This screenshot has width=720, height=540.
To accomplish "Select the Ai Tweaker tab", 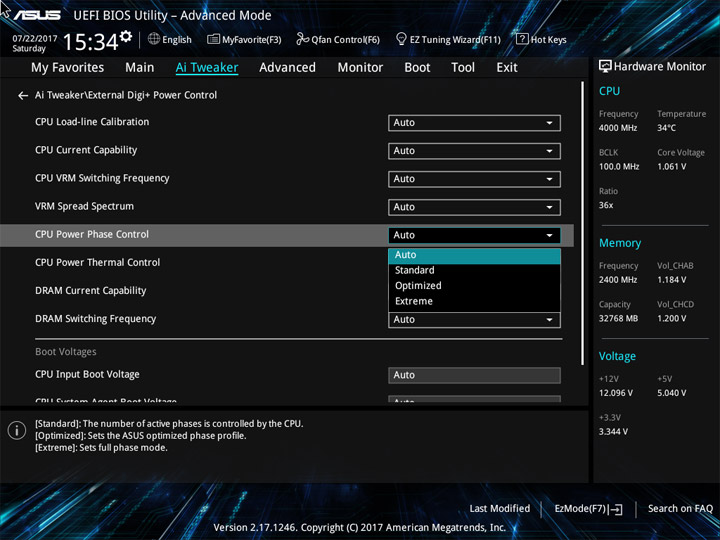I will click(207, 68).
